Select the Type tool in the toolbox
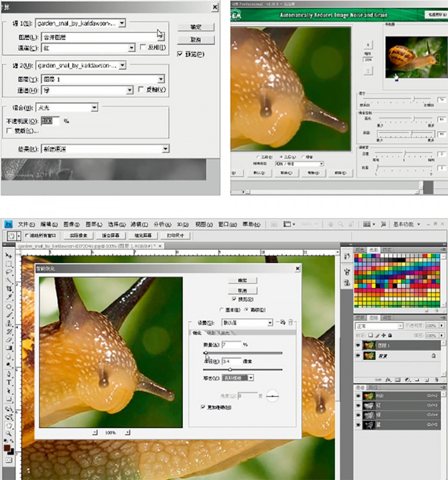Image resolution: width=448 pixels, height=480 pixels. [10, 382]
